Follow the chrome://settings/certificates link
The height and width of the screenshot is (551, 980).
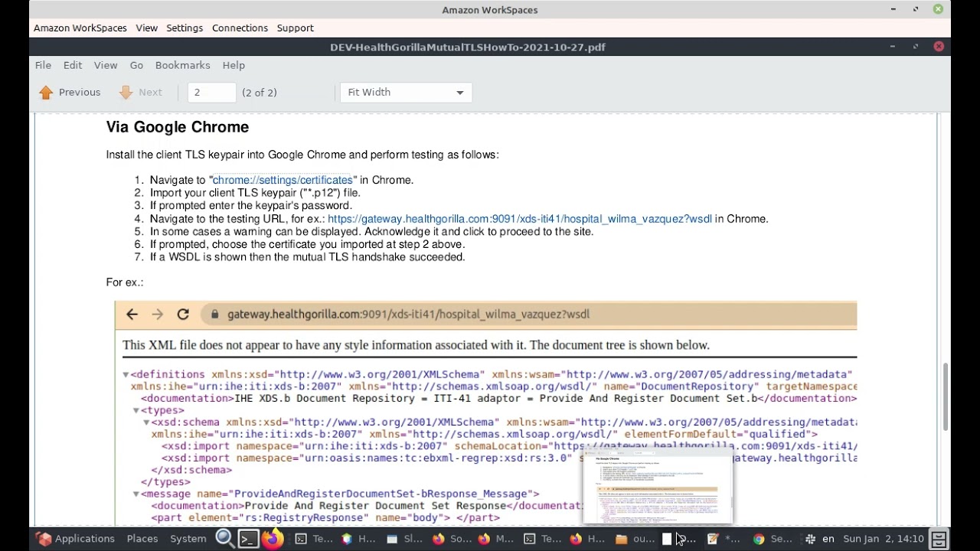(x=283, y=180)
